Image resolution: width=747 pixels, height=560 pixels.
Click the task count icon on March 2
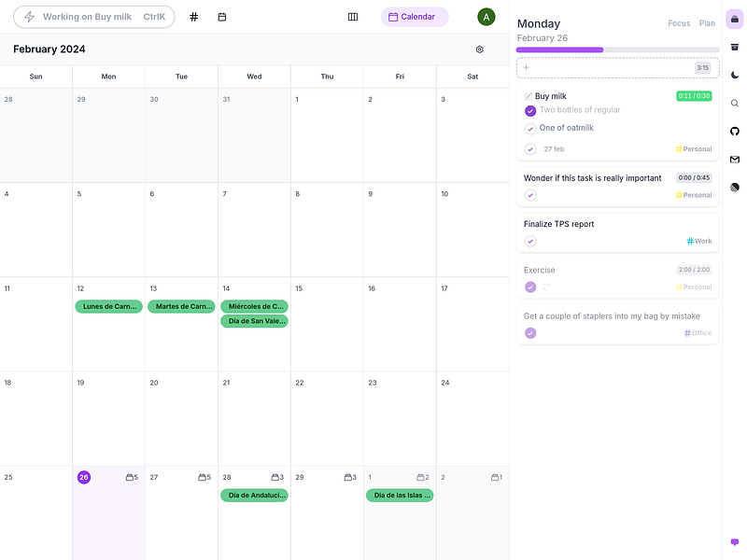pos(497,477)
